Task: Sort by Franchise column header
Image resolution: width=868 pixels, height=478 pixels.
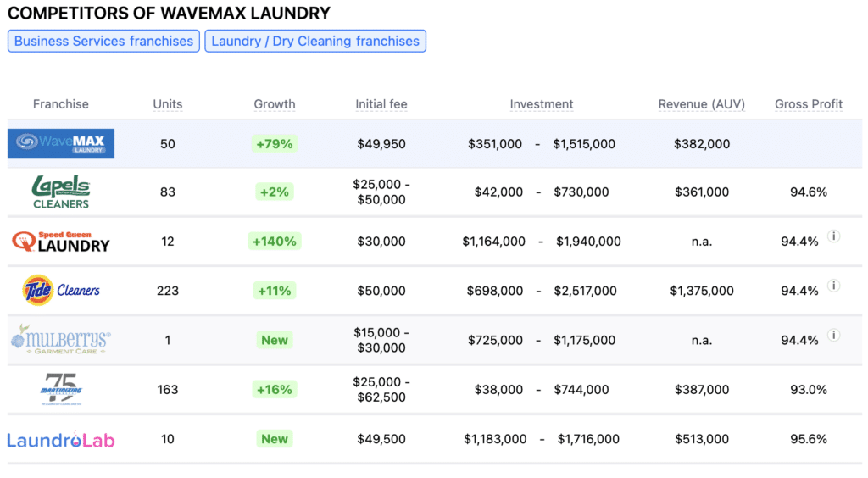Action: [61, 104]
